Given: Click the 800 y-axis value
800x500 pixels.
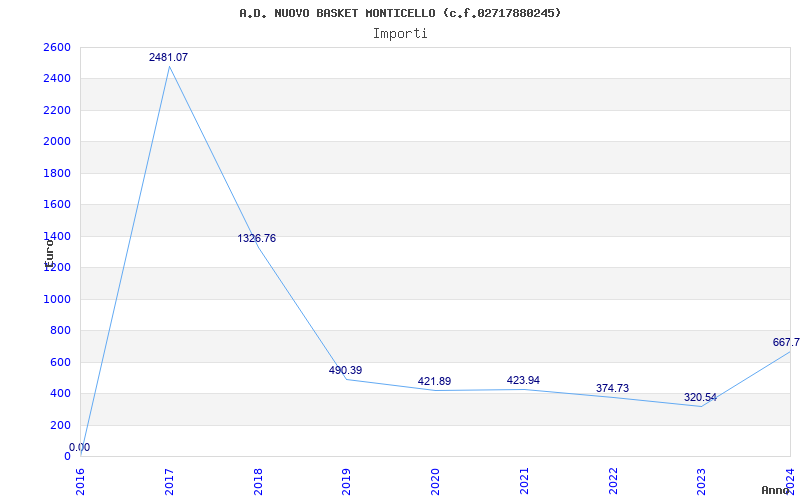Looking at the screenshot, I should click(61, 331).
